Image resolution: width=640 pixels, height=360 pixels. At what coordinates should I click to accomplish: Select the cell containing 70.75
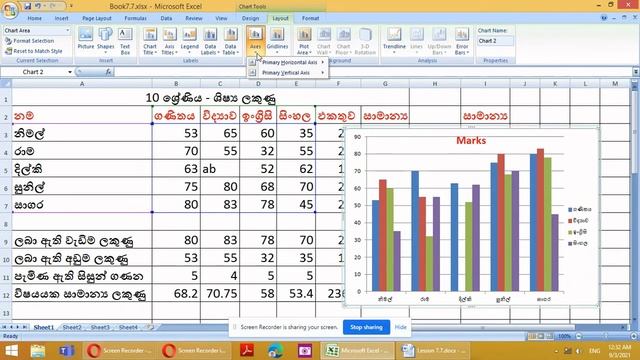(x=220, y=293)
